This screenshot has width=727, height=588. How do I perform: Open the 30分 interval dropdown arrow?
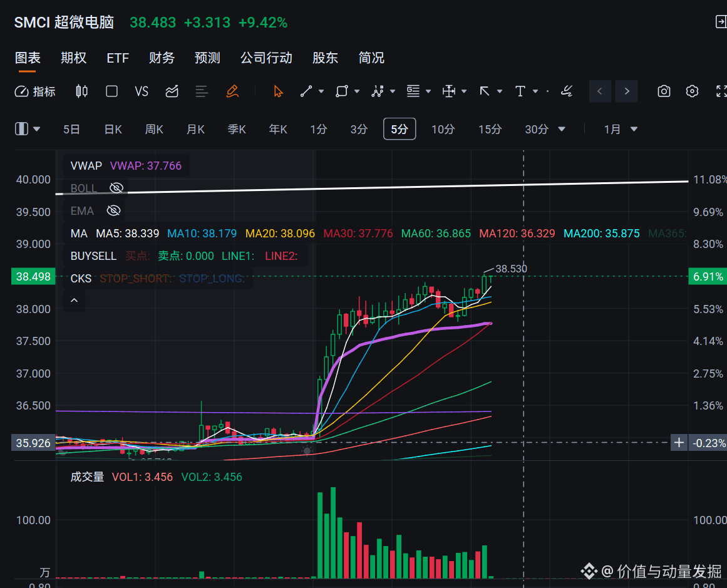[562, 130]
